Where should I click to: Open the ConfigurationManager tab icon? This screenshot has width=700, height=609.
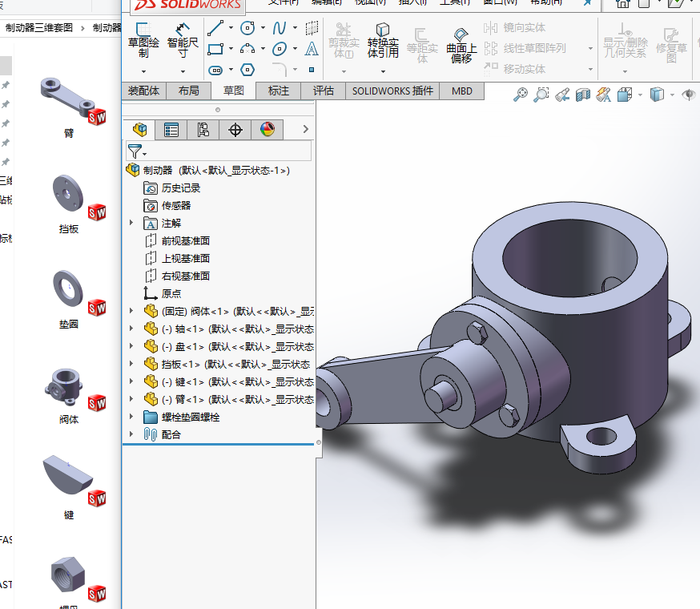pos(203,130)
